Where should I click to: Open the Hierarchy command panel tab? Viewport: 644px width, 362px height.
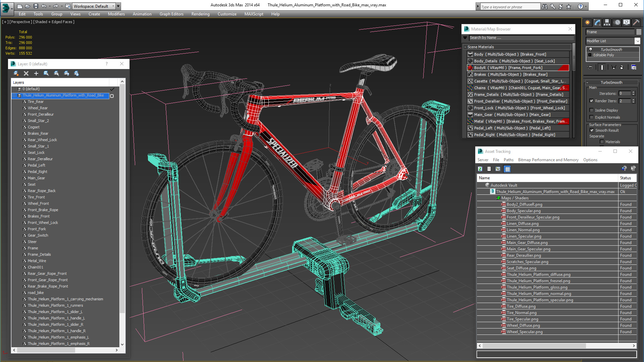click(x=607, y=22)
